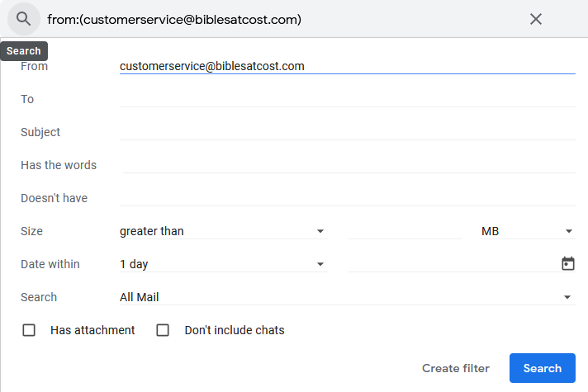Open the 1 day date range dropdown
588x392 pixels.
coord(224,264)
